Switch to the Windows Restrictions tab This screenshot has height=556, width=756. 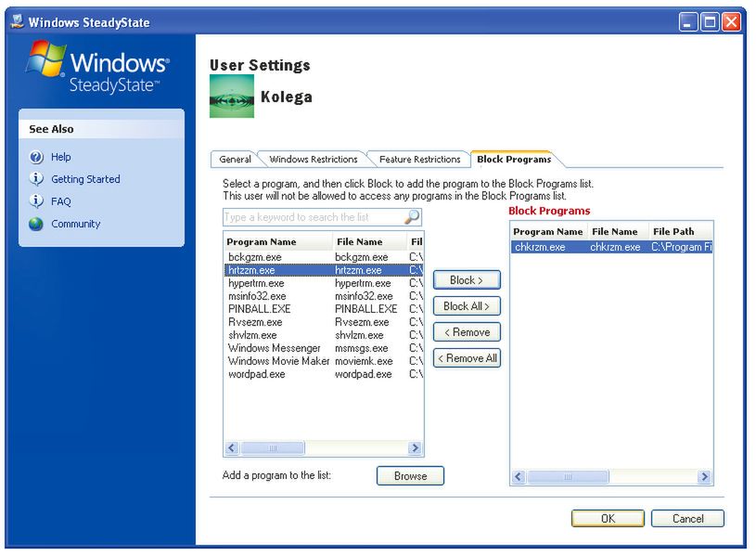[x=313, y=160]
